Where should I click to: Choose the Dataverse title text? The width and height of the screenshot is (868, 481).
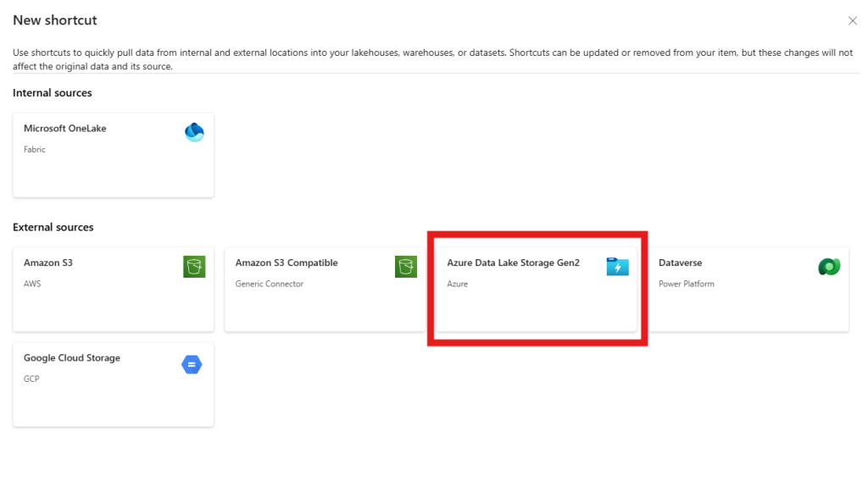(x=681, y=263)
